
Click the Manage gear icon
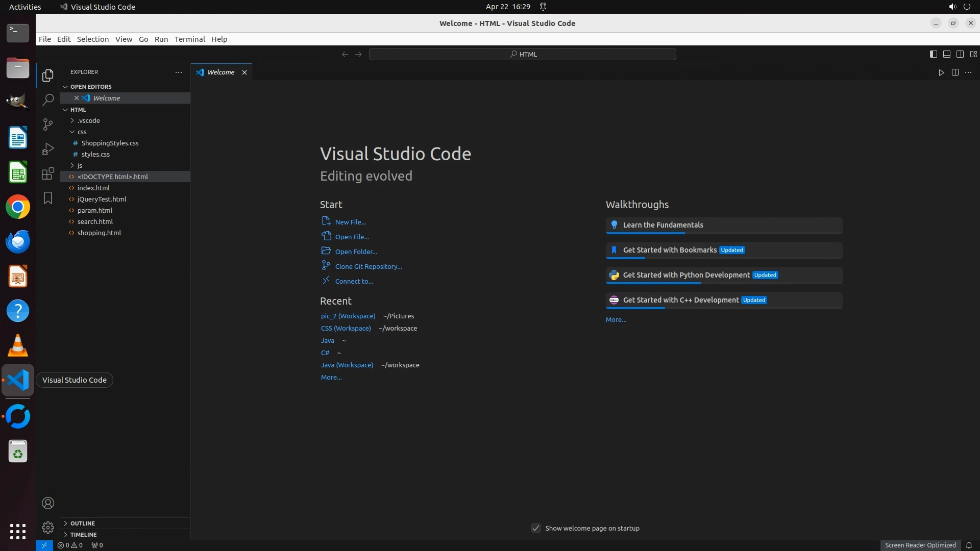48,527
